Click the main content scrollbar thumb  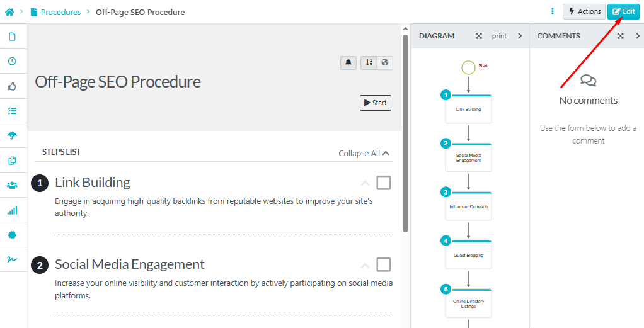coord(405,133)
